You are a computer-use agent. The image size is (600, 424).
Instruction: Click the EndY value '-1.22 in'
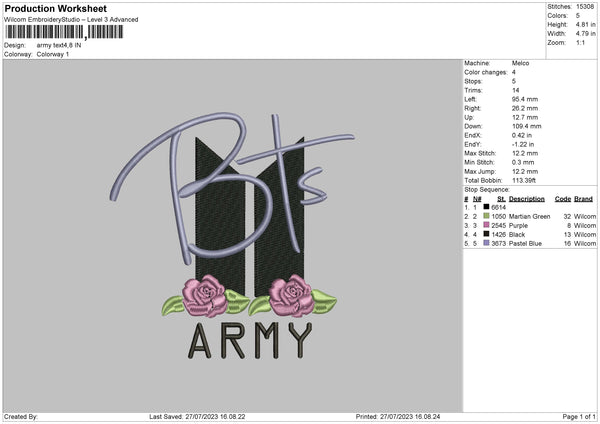tap(523, 144)
